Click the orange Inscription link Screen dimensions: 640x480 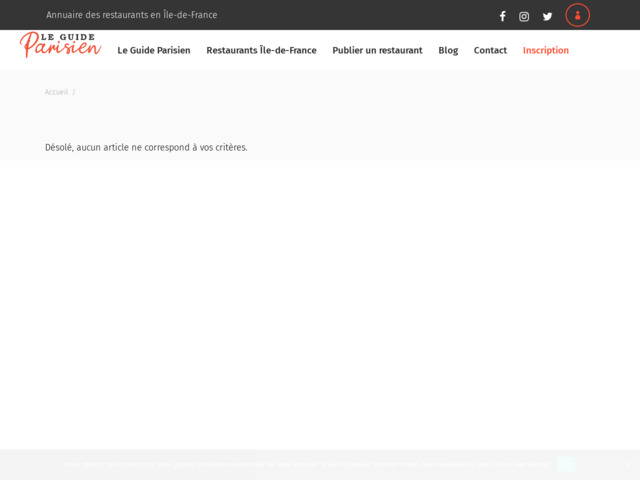click(545, 50)
